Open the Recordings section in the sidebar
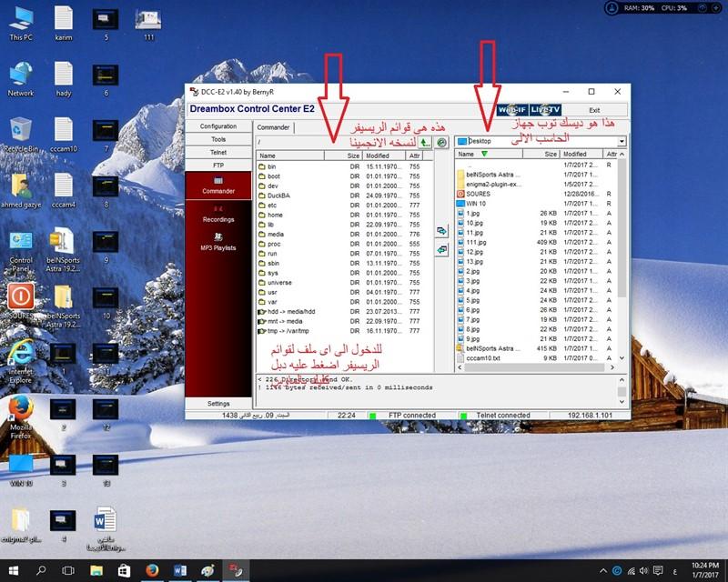The width and height of the screenshot is (728, 582). tap(218, 214)
